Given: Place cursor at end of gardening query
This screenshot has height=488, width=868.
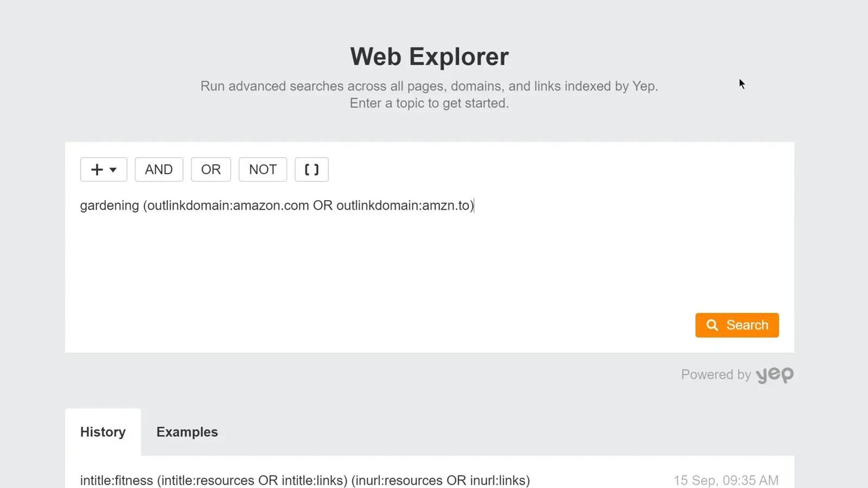Looking at the screenshot, I should [474, 206].
